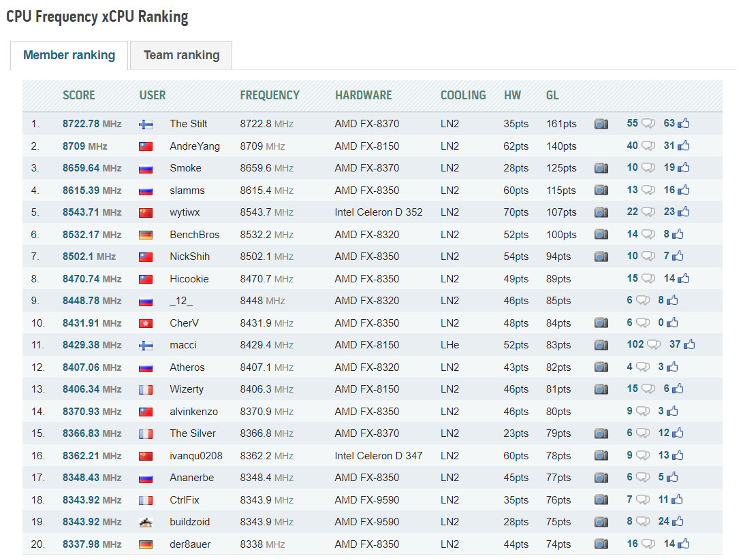Screen dimensions: 743x560
Task: Click Finland flag next to The Stilt
Action: point(146,125)
